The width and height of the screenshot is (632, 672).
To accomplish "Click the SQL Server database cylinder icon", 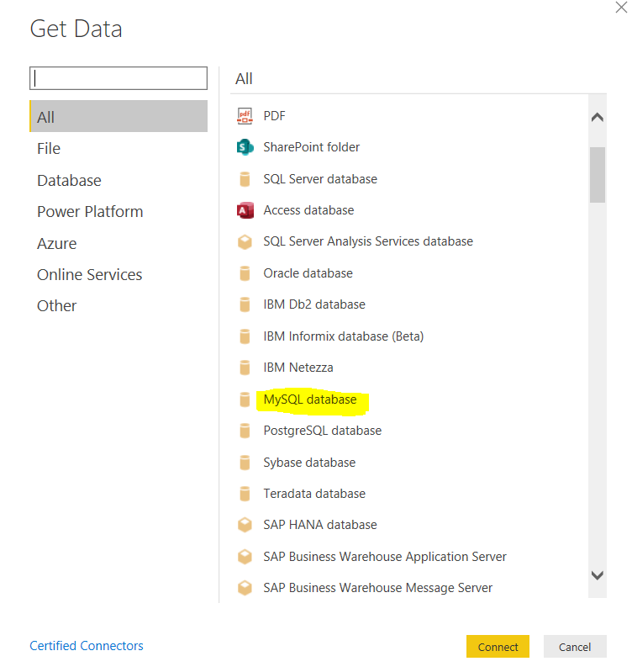I will pos(245,179).
